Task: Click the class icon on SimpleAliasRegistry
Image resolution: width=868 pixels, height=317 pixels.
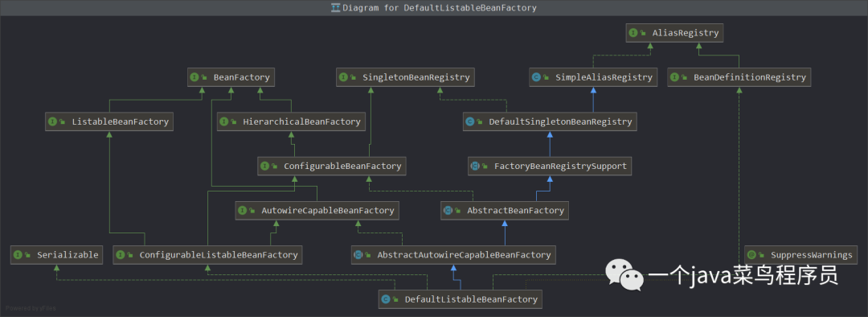Action: tap(536, 77)
